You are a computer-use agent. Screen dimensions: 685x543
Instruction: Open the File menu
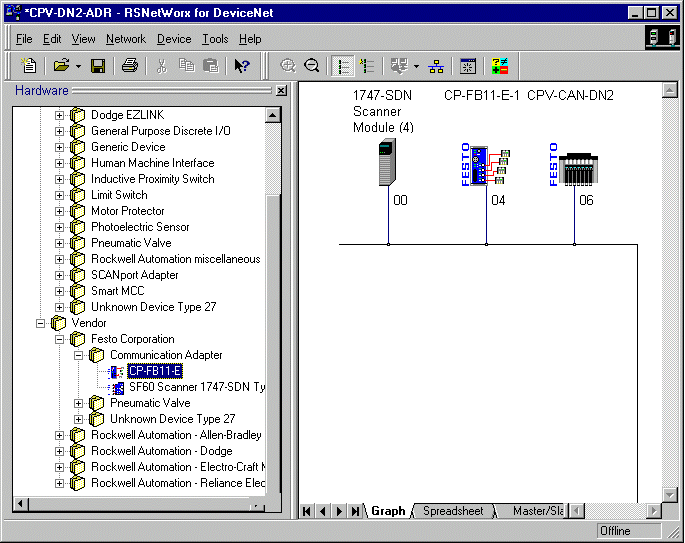[x=24, y=39]
